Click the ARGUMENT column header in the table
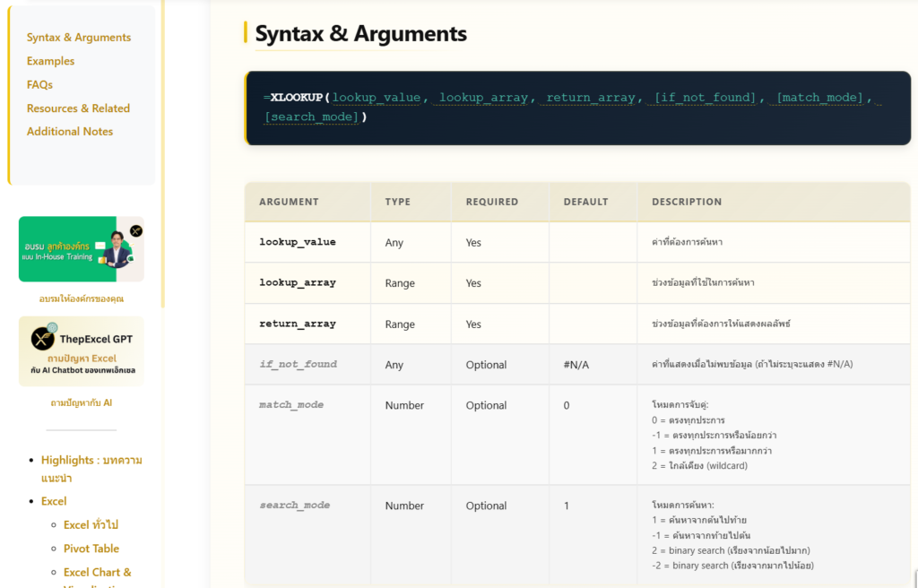This screenshot has width=918, height=588. (x=289, y=202)
